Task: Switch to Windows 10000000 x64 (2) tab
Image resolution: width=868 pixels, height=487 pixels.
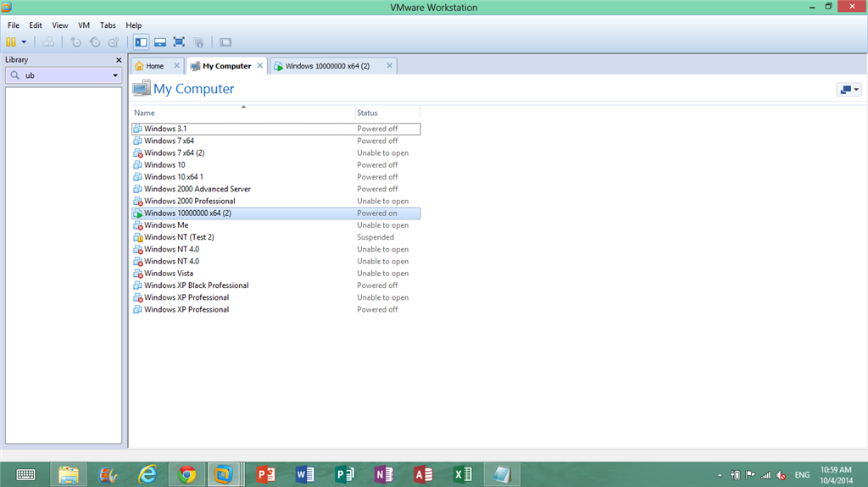Action: click(x=327, y=66)
